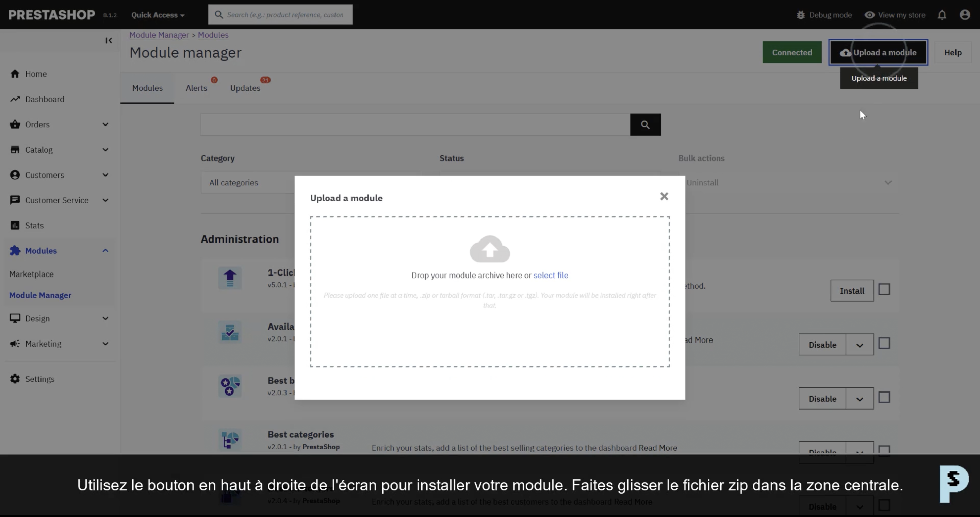The width and height of the screenshot is (980, 517).
Task: Check the 1-Click Upgrade module checkbox
Action: pos(884,290)
